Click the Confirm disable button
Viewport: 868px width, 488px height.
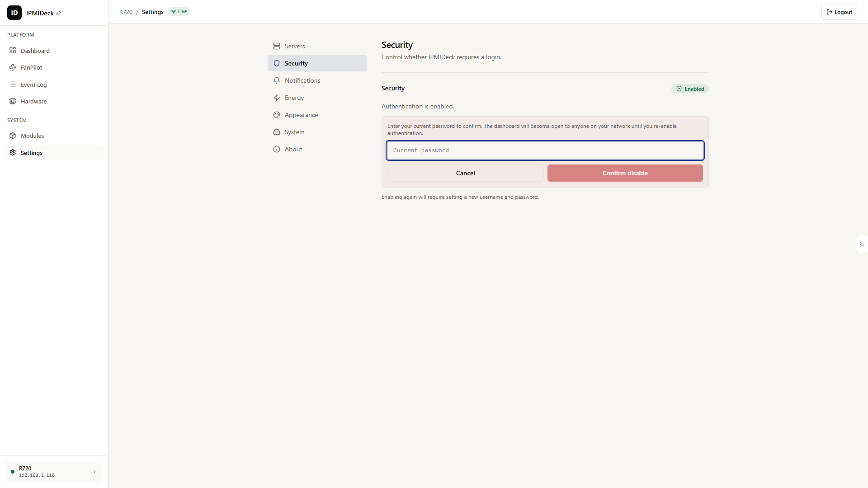coord(625,173)
